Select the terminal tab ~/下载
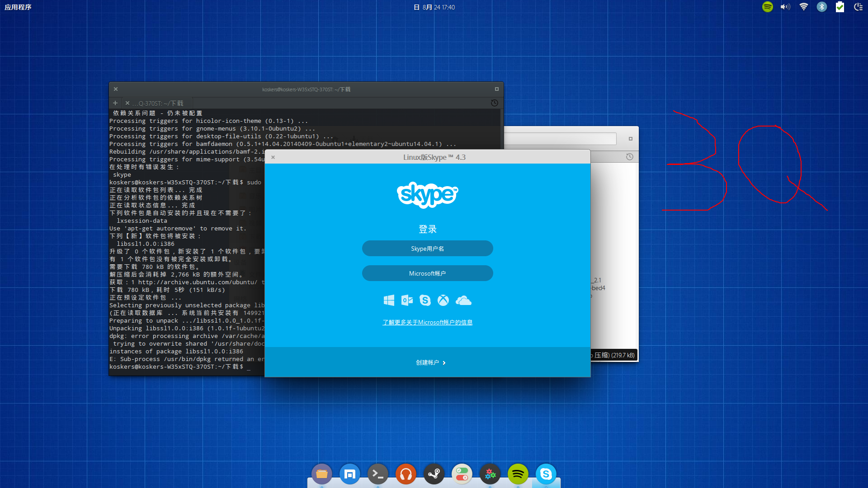Viewport: 868px width, 488px height. click(158, 103)
